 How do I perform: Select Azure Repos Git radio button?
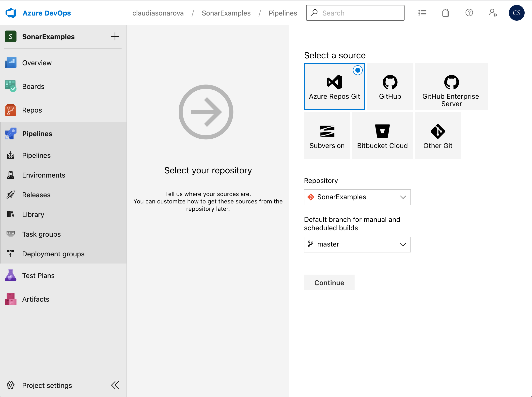point(357,70)
